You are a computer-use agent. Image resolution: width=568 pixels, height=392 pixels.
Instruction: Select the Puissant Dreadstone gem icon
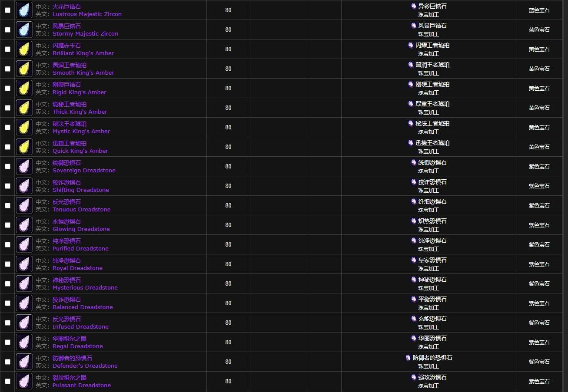[x=24, y=381]
